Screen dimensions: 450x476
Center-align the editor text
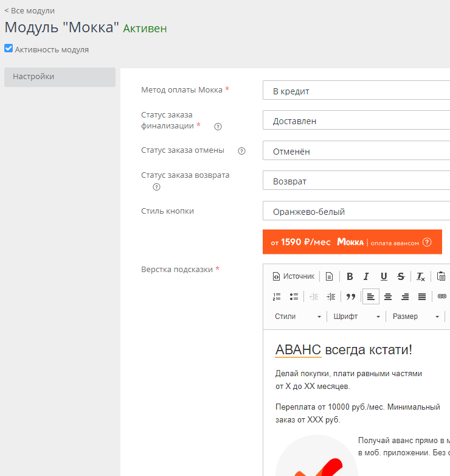tap(387, 296)
